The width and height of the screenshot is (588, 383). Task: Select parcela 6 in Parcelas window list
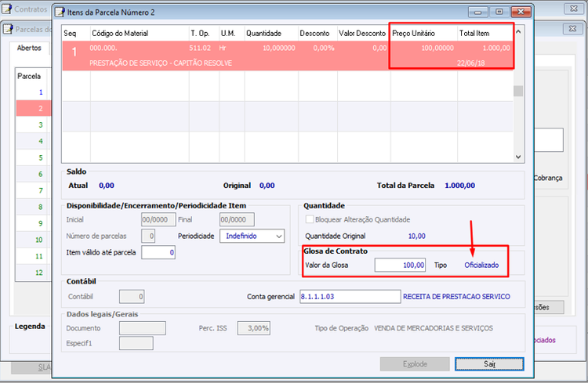[x=33, y=174]
